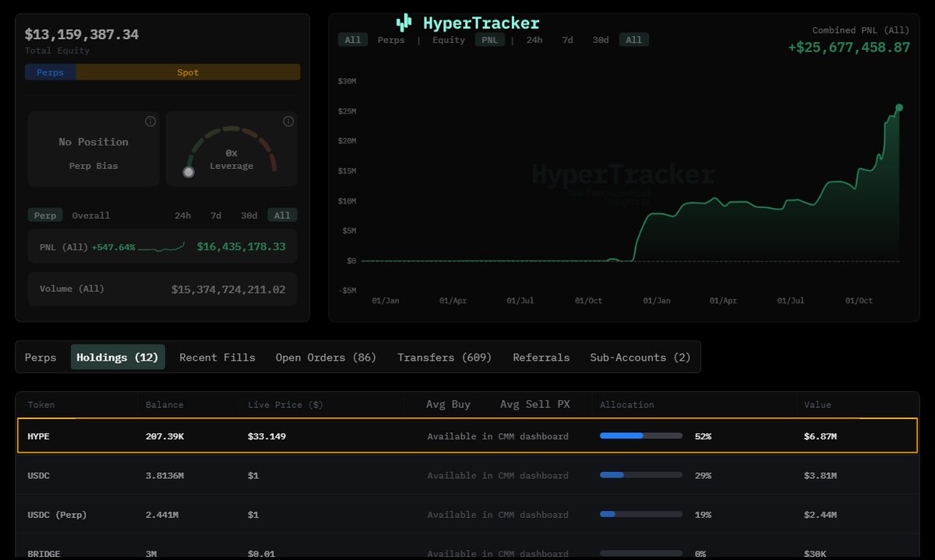935x560 pixels.
Task: Filter the chart to Perps only
Action: pos(391,40)
